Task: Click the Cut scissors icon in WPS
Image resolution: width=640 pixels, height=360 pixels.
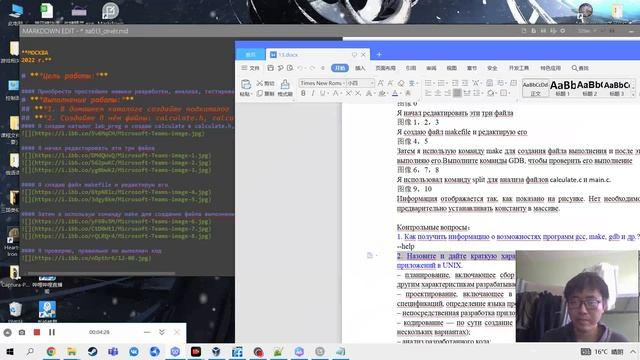Action: [x=260, y=83]
